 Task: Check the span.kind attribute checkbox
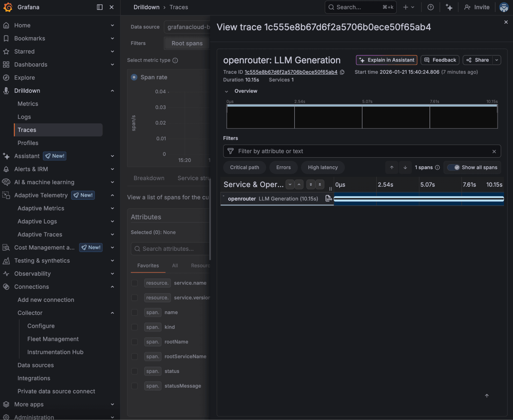tap(134, 327)
